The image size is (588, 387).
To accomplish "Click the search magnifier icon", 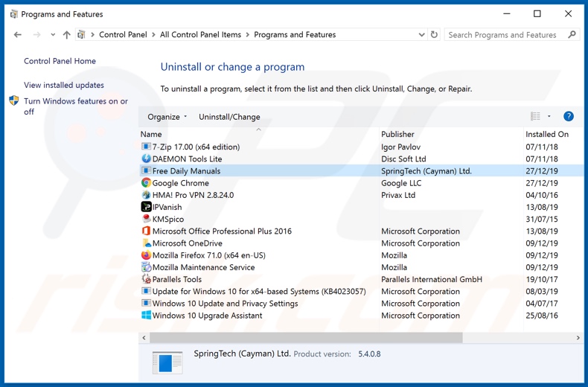I will tap(572, 34).
